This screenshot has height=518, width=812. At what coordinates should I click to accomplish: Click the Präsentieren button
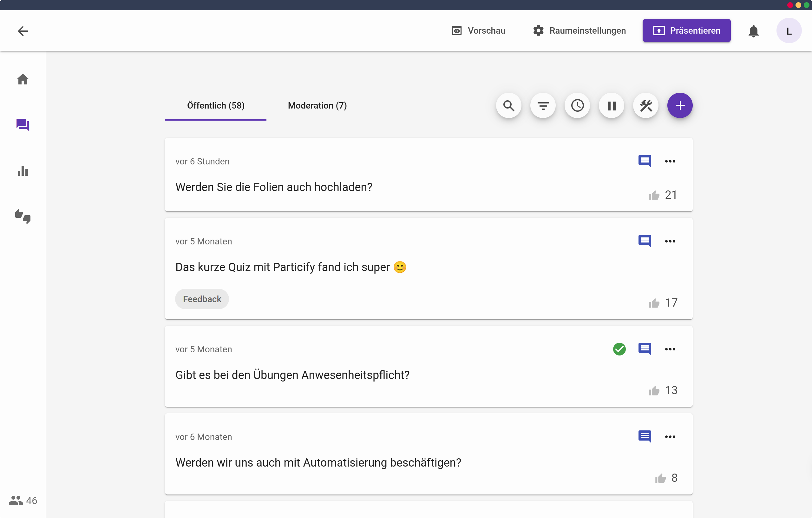686,31
